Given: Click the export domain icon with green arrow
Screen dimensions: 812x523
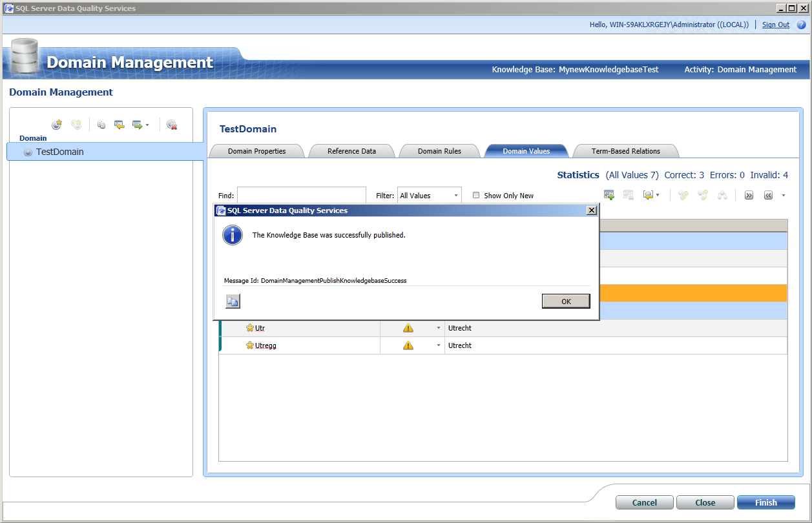Looking at the screenshot, I should [x=137, y=125].
